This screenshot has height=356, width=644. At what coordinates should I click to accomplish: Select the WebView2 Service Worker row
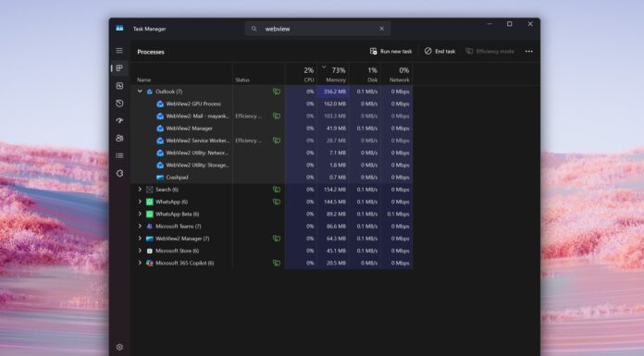[x=271, y=141]
